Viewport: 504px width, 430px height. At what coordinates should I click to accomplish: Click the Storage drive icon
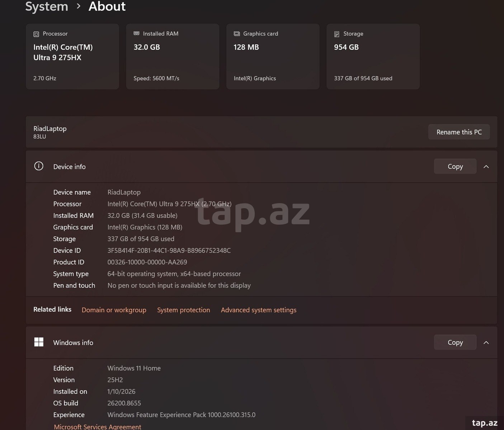337,34
